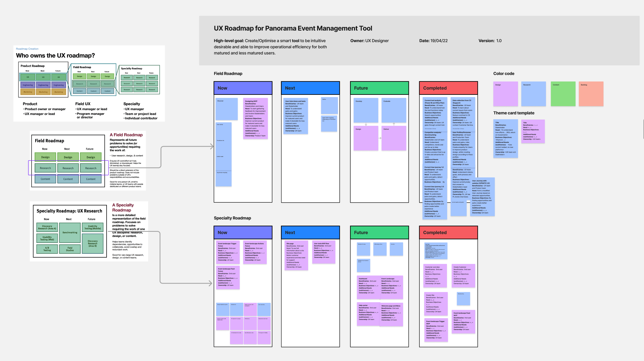Image resolution: width=644 pixels, height=361 pixels.
Task: Select the blue 'Evaluate' sticky note
Action: point(394,110)
